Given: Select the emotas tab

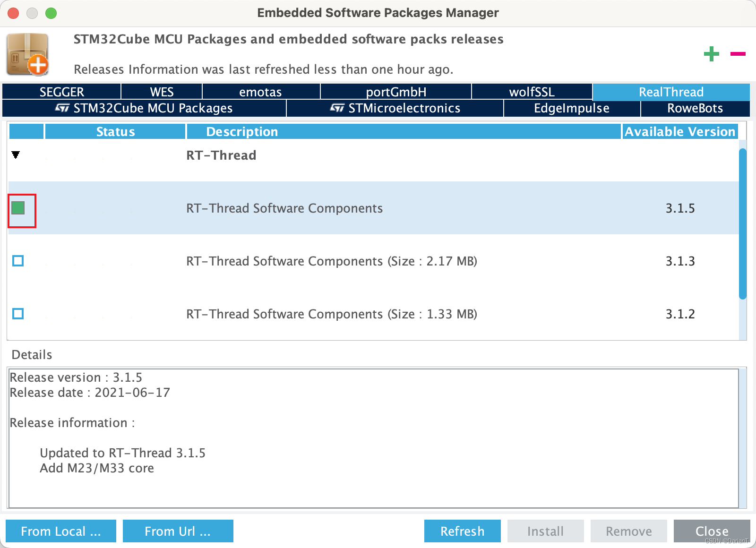Looking at the screenshot, I should pos(261,92).
